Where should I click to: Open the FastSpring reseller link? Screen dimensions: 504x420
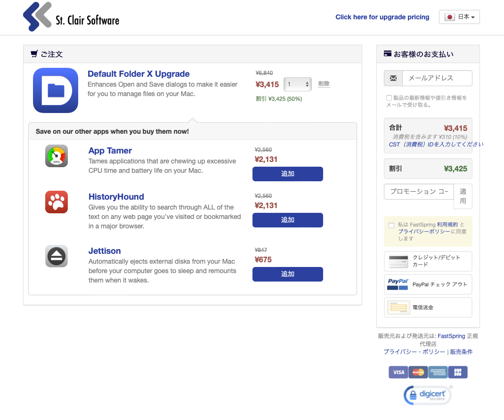coord(451,336)
